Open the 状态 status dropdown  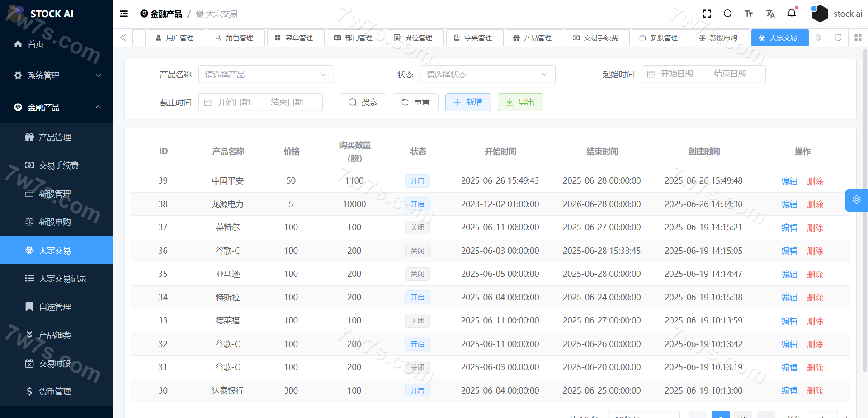coord(487,75)
